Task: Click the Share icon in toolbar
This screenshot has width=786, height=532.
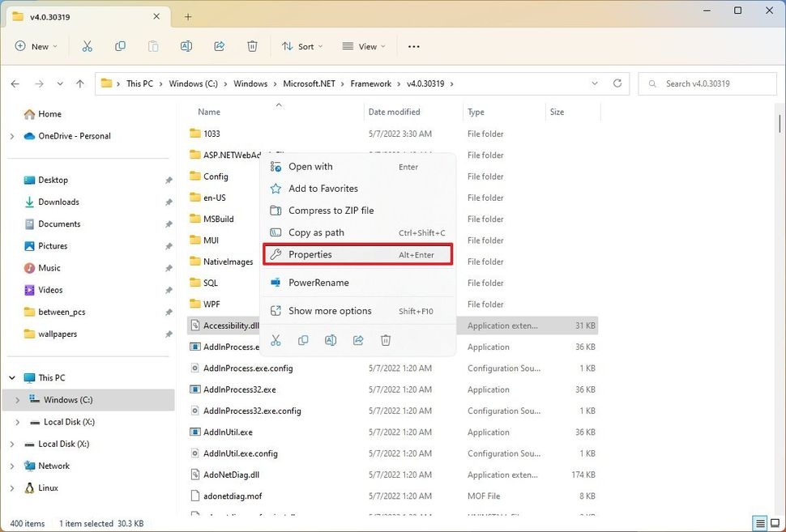Action: [219, 46]
